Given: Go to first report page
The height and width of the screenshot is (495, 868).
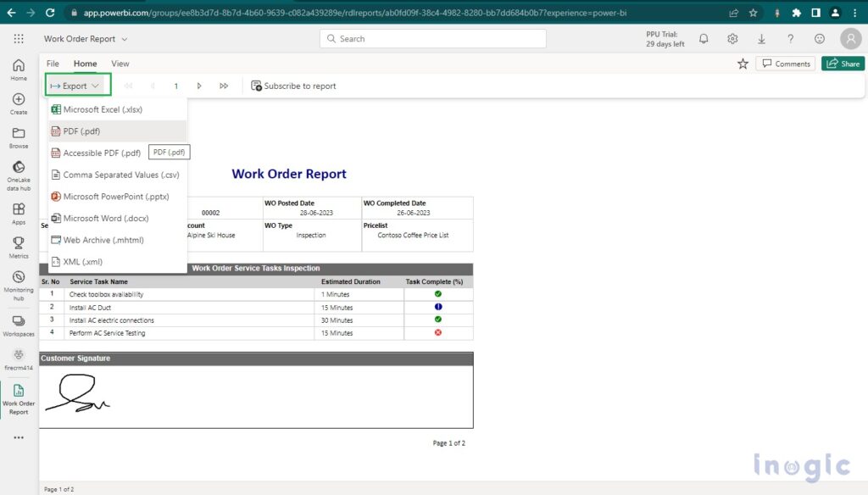Looking at the screenshot, I should (129, 86).
